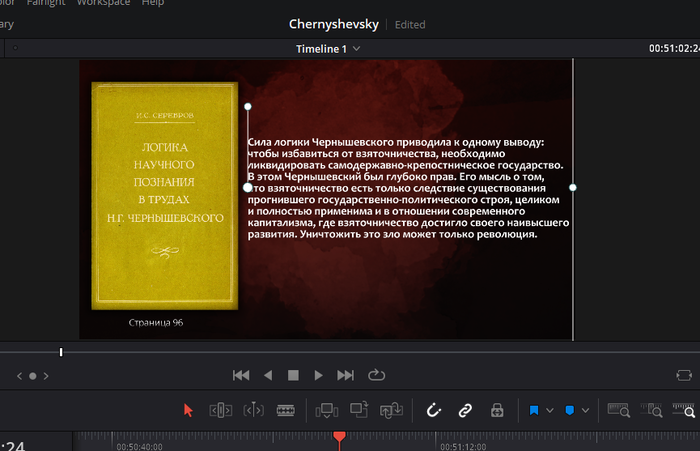
Task: Open the flag color dropdown
Action: 550,410
